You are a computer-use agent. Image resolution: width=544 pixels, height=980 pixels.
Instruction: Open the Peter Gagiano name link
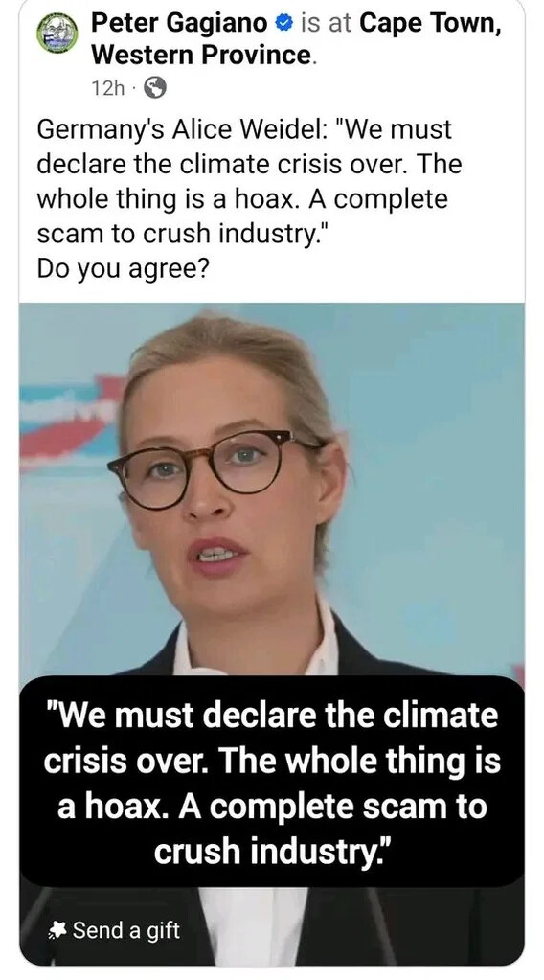(179, 24)
